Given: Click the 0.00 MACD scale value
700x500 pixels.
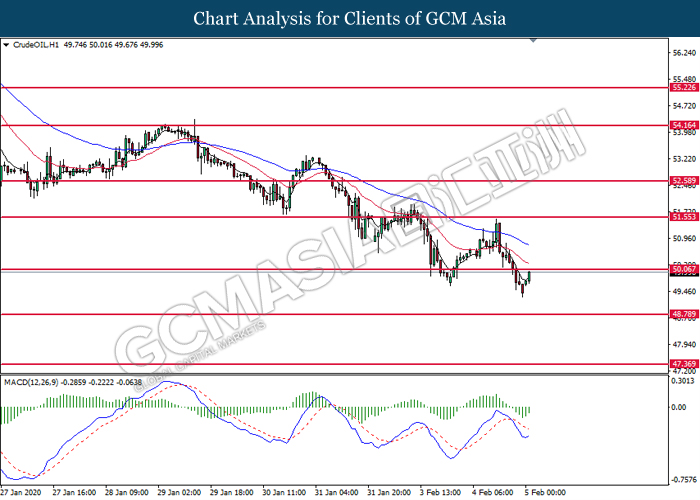Looking at the screenshot, I should click(x=679, y=407).
